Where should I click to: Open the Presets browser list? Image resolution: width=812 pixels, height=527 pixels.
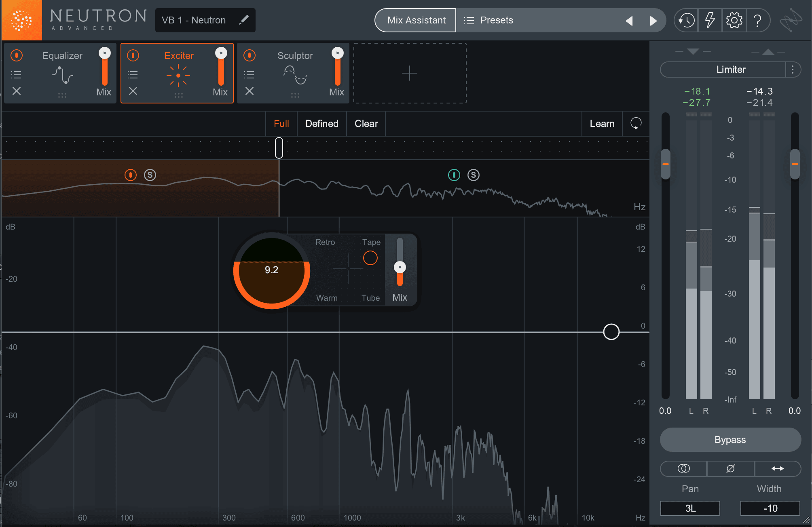pos(488,20)
